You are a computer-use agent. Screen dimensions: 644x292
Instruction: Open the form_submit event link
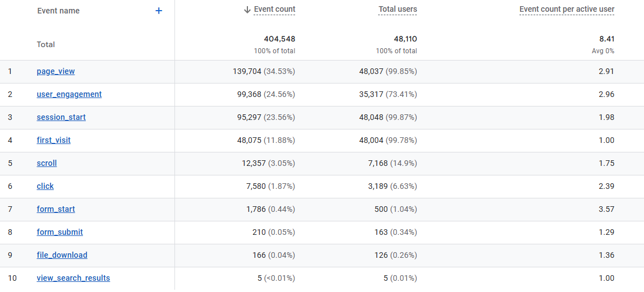click(59, 233)
